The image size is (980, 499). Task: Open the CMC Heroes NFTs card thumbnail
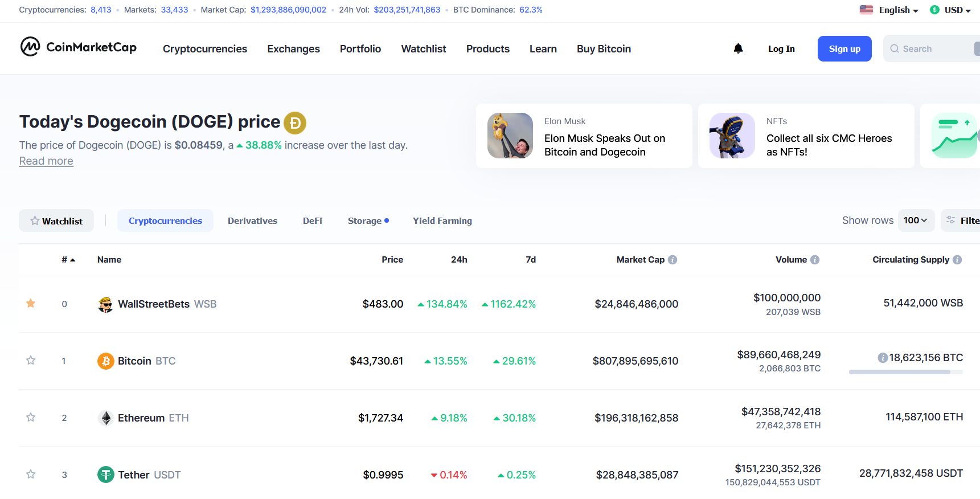tap(732, 136)
